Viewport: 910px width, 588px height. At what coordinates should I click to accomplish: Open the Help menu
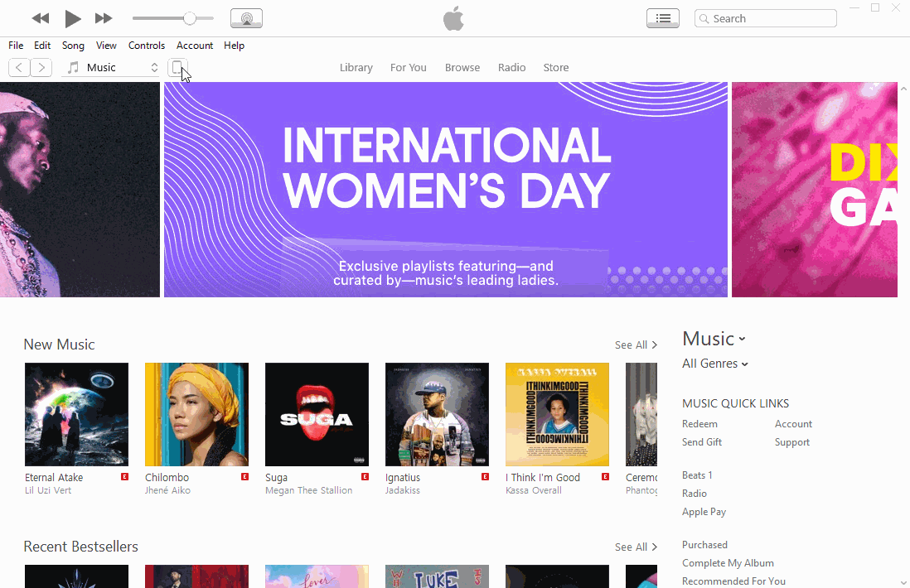point(234,46)
